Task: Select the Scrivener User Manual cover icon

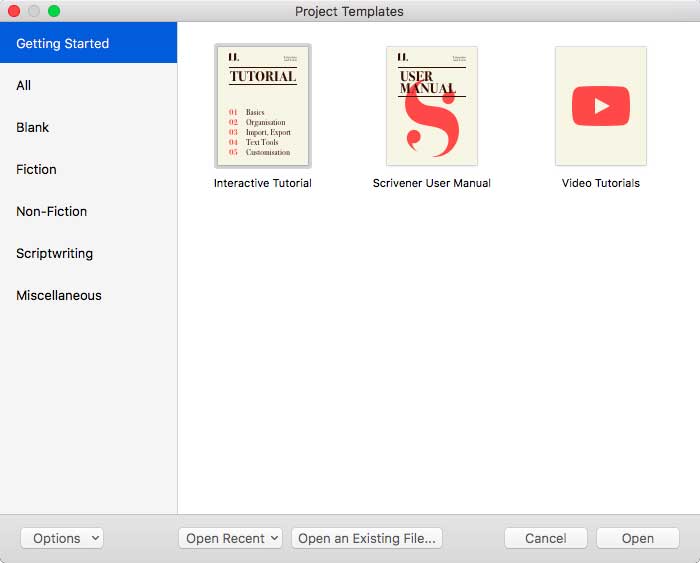Action: [432, 106]
